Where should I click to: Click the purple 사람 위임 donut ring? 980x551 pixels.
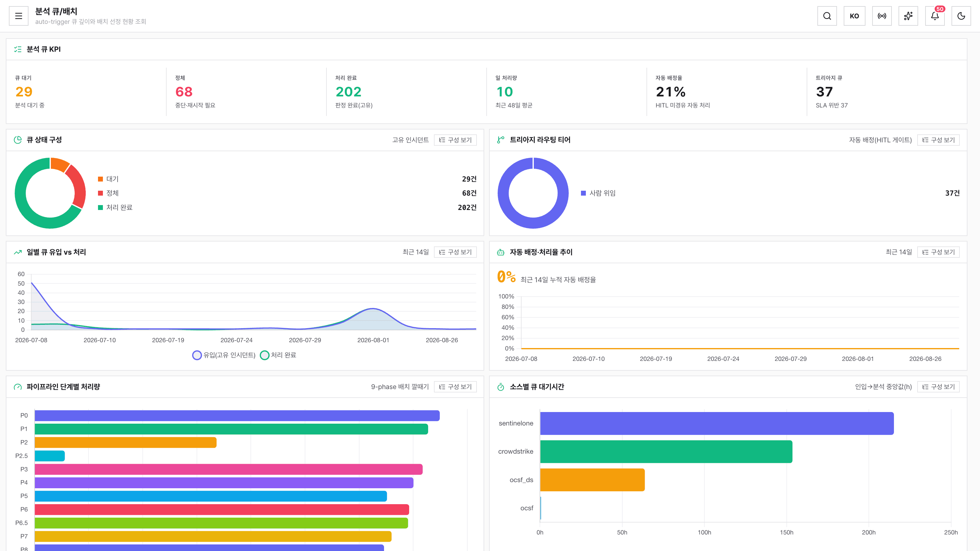[533, 223]
